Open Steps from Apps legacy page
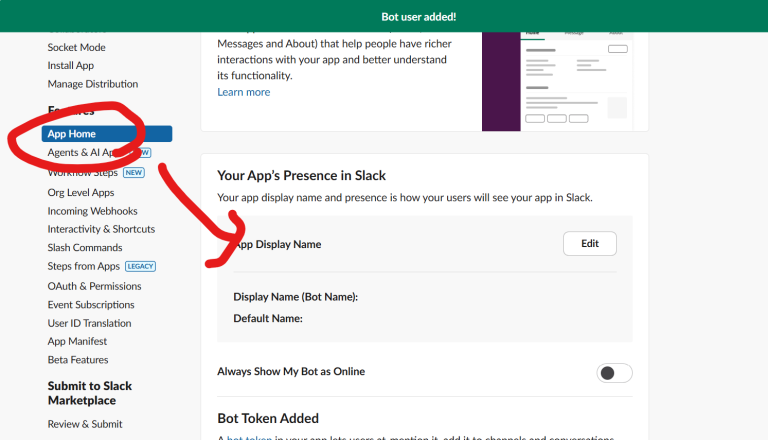 click(83, 266)
